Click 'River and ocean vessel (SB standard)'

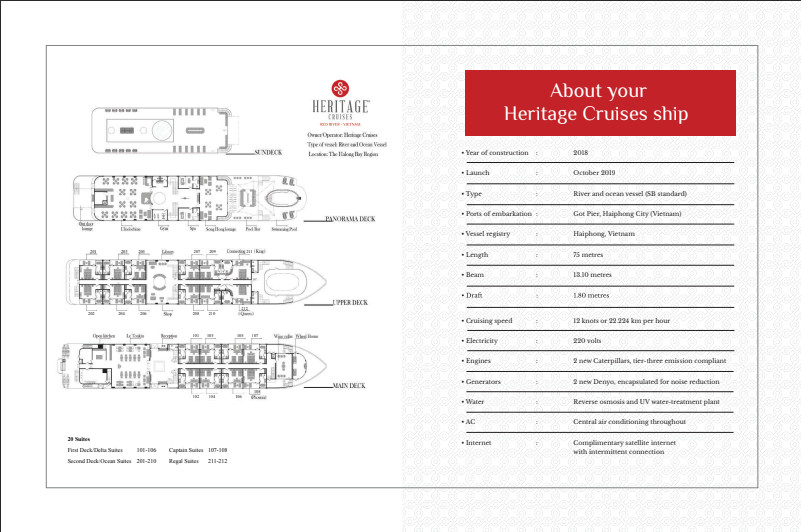(x=630, y=194)
